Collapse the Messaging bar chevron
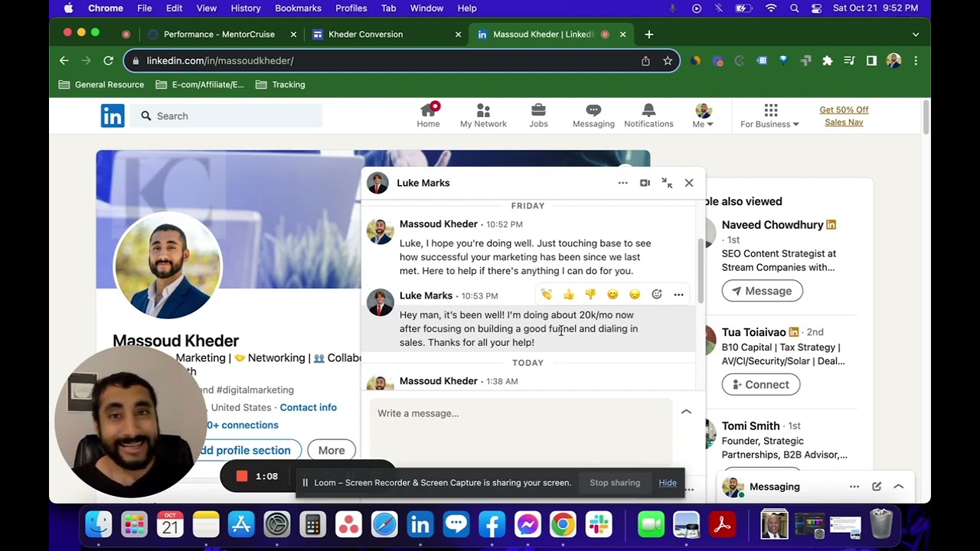This screenshot has width=980, height=551. click(899, 487)
